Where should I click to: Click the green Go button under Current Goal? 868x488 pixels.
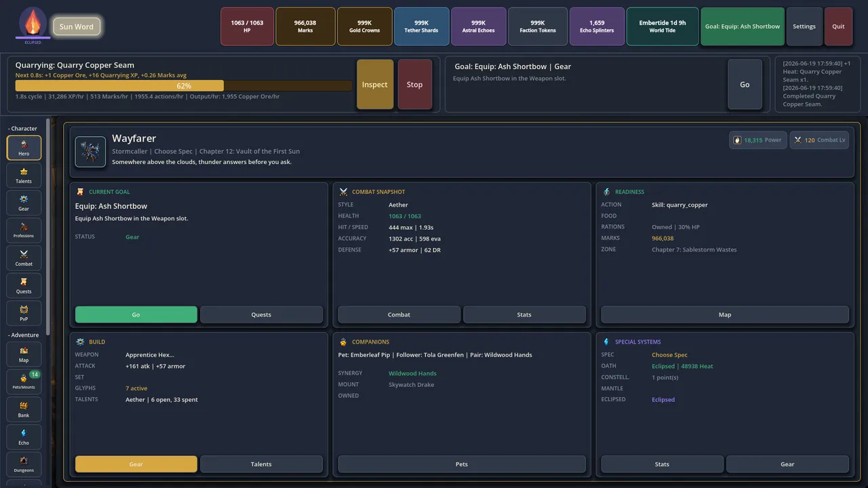136,314
